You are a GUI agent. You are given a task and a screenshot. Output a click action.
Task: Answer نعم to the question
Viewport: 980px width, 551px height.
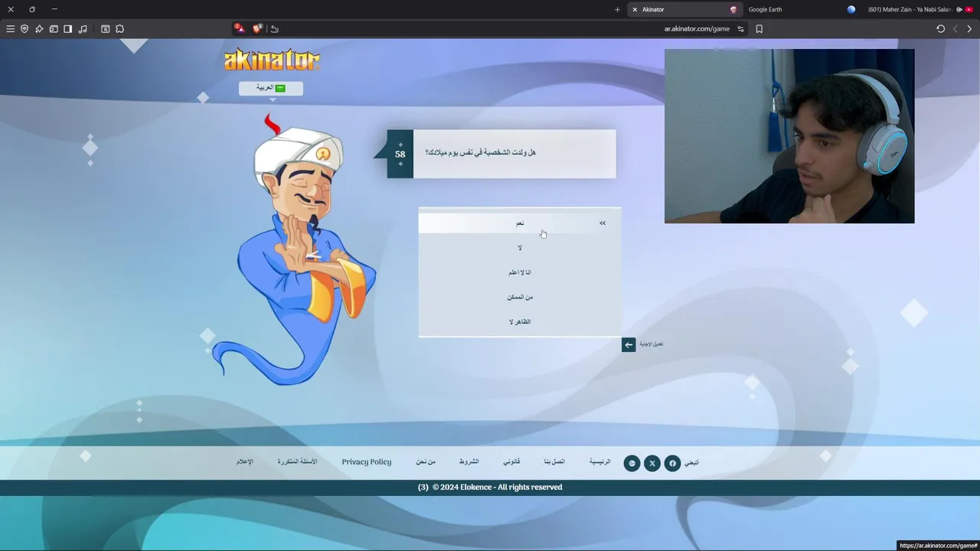coord(520,223)
